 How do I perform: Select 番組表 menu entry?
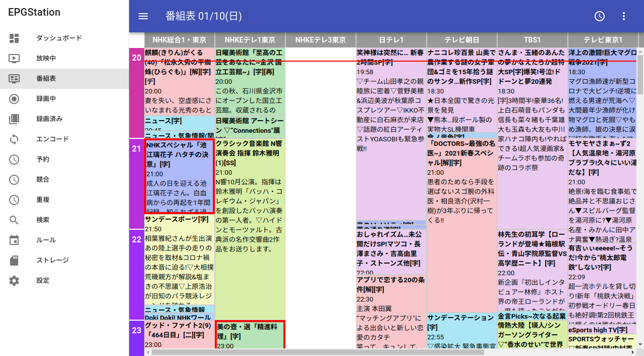65,78
